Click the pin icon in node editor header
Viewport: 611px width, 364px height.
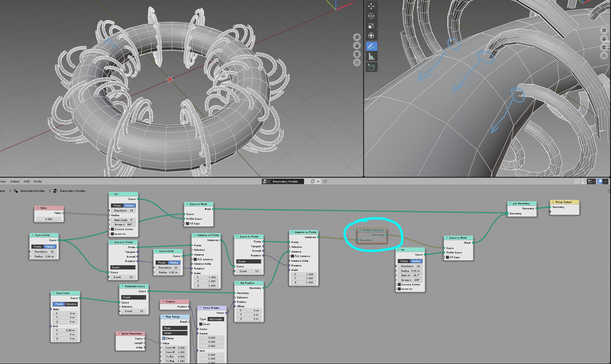tap(325, 181)
